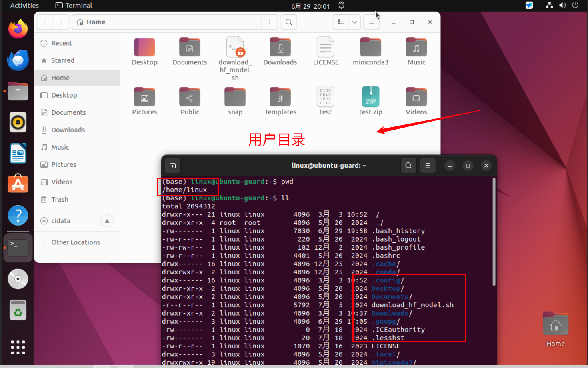Open the Terminal app menu in top bar
This screenshot has width=588, height=368.
point(74,6)
